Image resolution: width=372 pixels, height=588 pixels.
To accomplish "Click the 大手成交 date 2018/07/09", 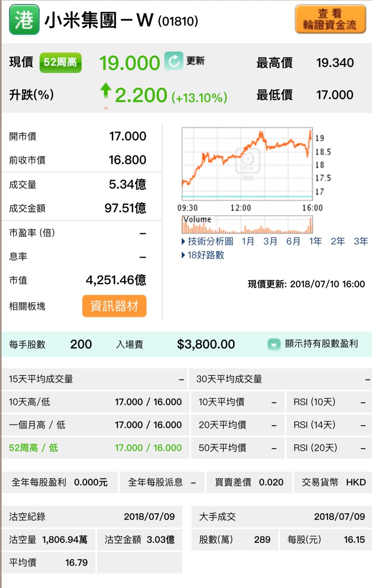I will (x=340, y=516).
